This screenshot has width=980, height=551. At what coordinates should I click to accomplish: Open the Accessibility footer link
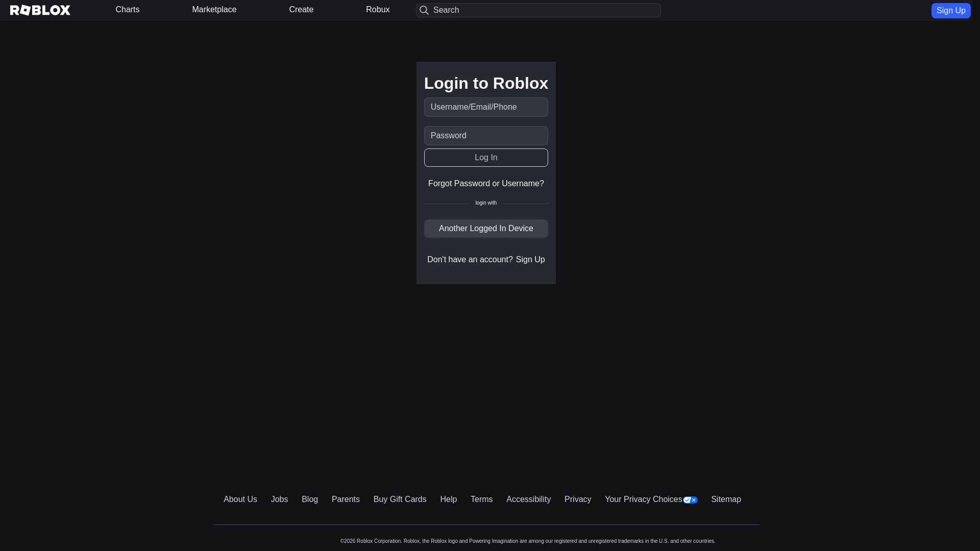[x=528, y=499]
